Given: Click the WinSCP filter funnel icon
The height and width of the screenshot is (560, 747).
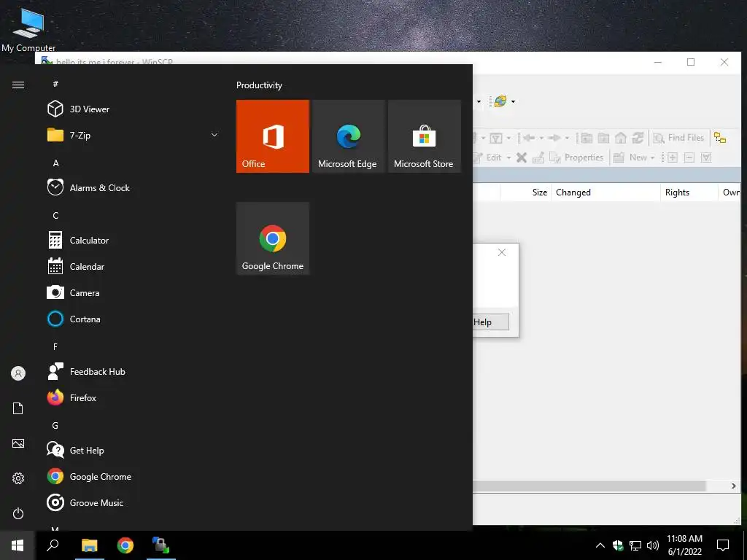Looking at the screenshot, I should [x=496, y=138].
